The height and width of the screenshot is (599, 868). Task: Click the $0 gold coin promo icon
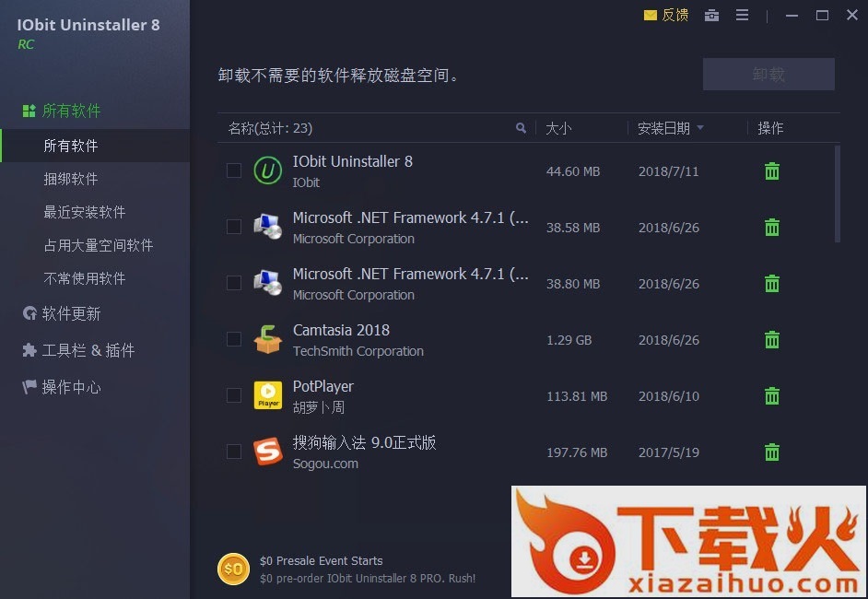[234, 570]
